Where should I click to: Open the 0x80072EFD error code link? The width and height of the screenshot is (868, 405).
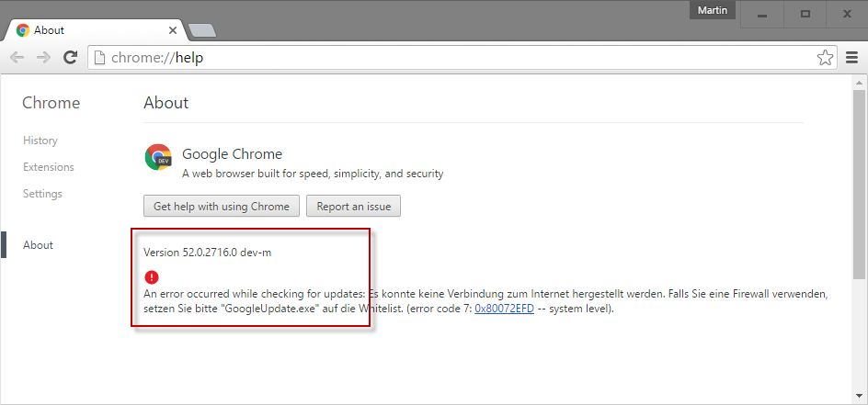click(504, 309)
